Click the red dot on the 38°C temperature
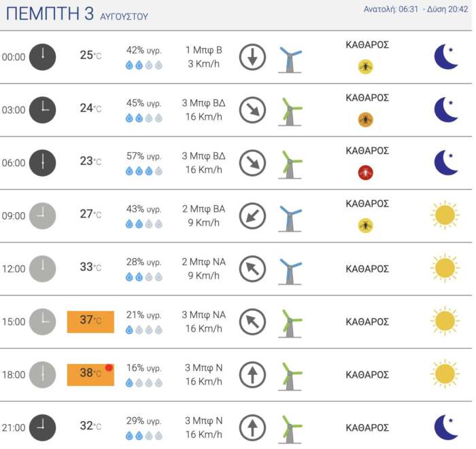This screenshot has height=449, width=476. [109, 367]
